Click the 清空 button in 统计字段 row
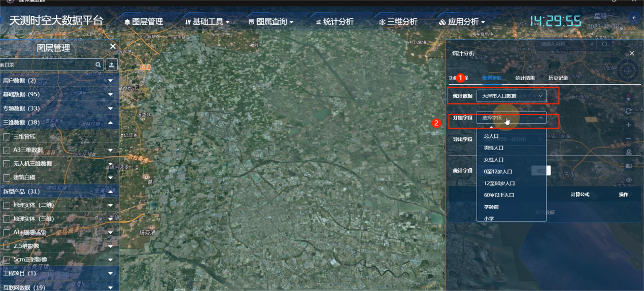The image size is (644, 291). (x=540, y=171)
